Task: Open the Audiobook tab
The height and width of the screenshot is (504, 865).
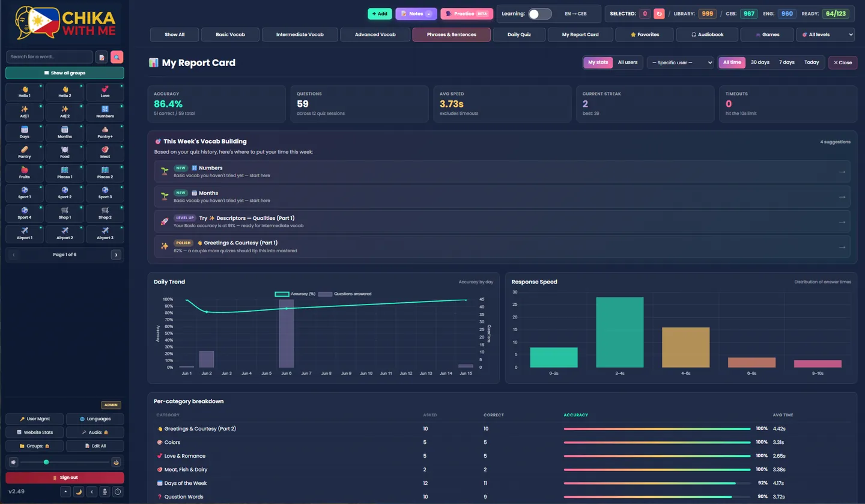Action: 708,35
